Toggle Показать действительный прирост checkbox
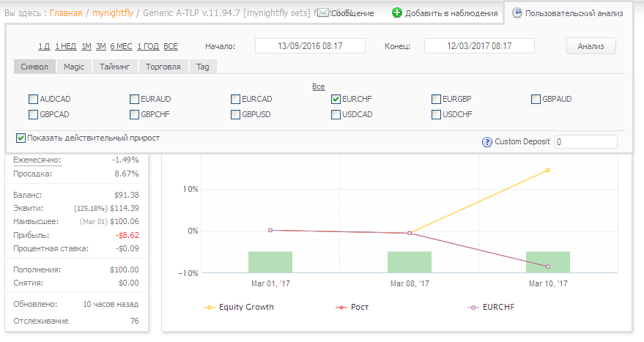Image resolution: width=644 pixels, height=342 pixels. click(x=21, y=138)
